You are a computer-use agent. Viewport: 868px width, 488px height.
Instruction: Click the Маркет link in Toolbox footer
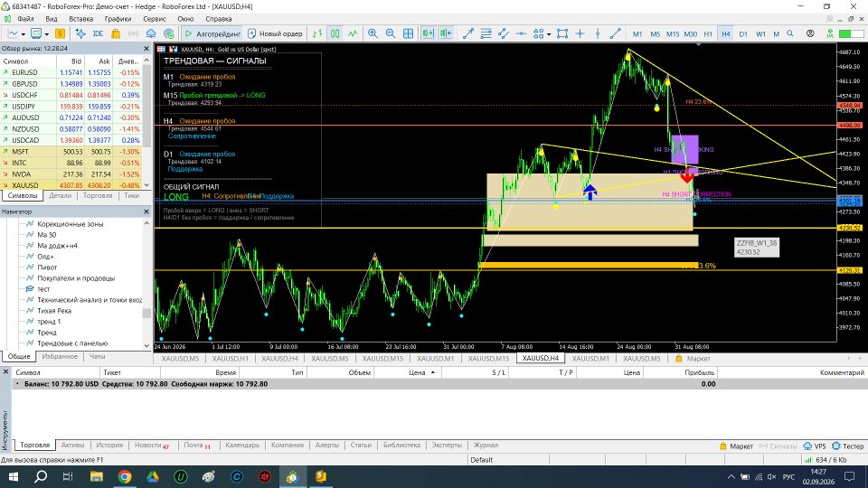(x=736, y=446)
